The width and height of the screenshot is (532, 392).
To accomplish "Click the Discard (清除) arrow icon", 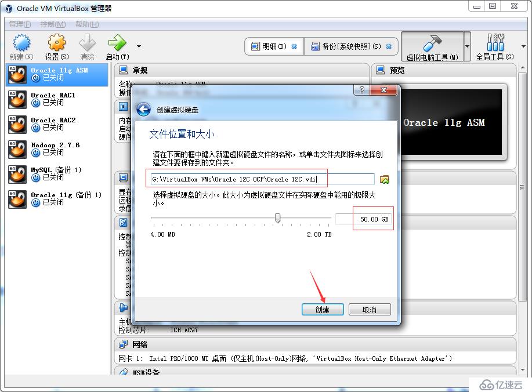I will pyautogui.click(x=87, y=43).
